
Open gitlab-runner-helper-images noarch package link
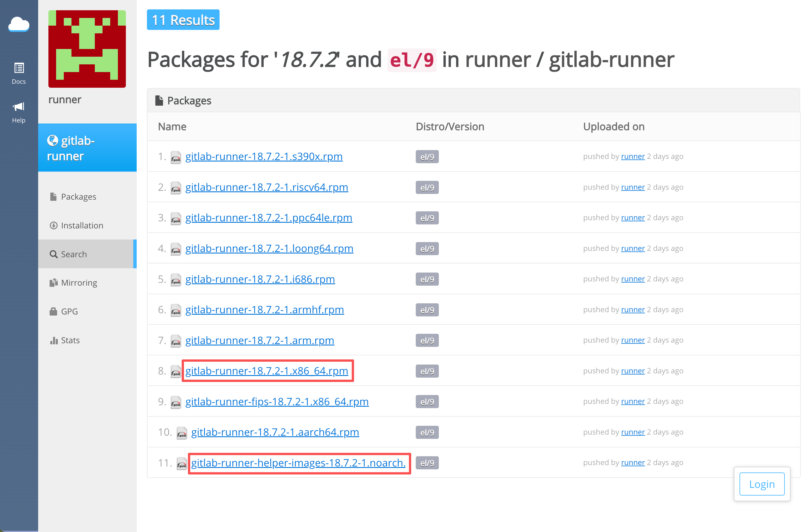pos(298,463)
